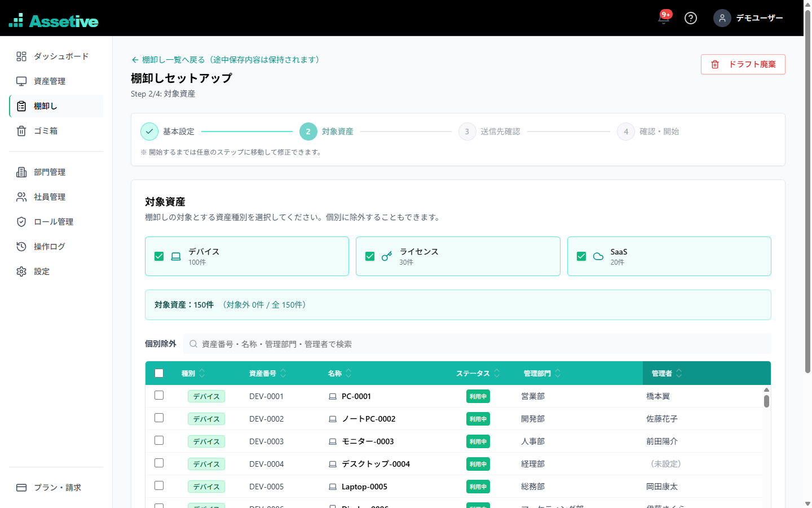This screenshot has height=508, width=812.
Task: Click the 設定 gear icon
Action: click(21, 271)
